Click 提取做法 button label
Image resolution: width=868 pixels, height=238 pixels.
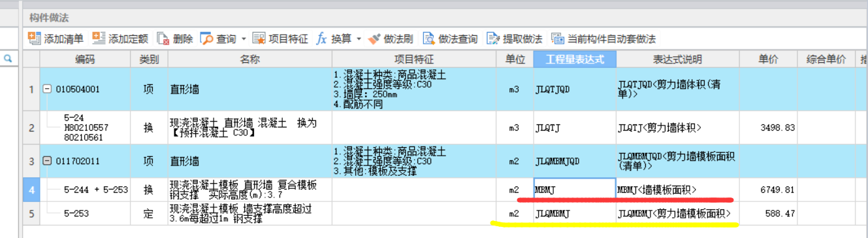tap(522, 39)
